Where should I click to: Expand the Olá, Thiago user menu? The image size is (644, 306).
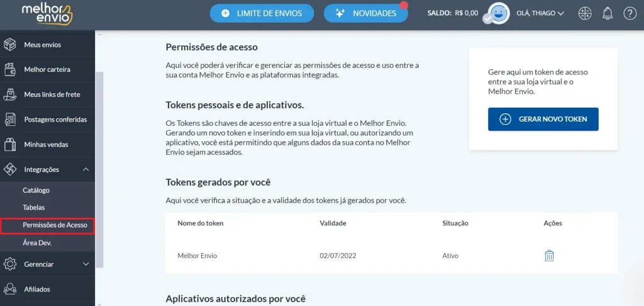click(x=540, y=13)
